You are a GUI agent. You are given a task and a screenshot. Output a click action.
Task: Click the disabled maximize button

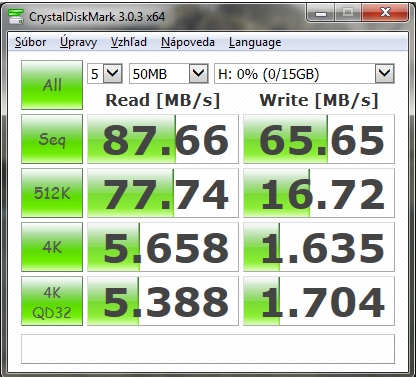[x=348, y=13]
